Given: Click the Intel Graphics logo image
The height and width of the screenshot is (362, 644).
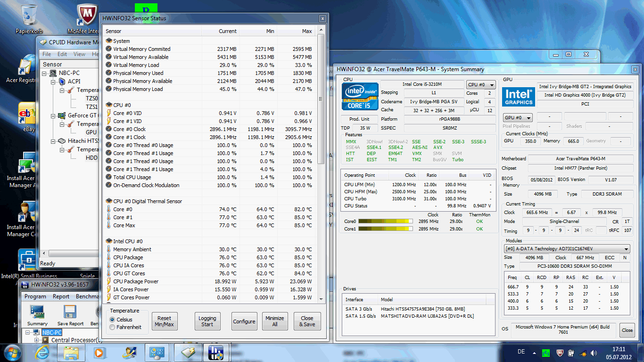Looking at the screenshot, I should [x=519, y=97].
